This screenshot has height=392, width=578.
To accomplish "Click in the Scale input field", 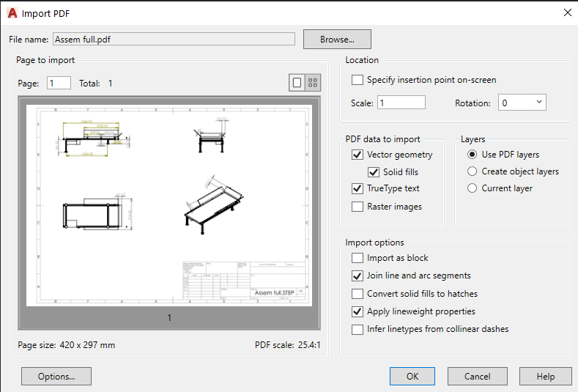I will [x=401, y=103].
